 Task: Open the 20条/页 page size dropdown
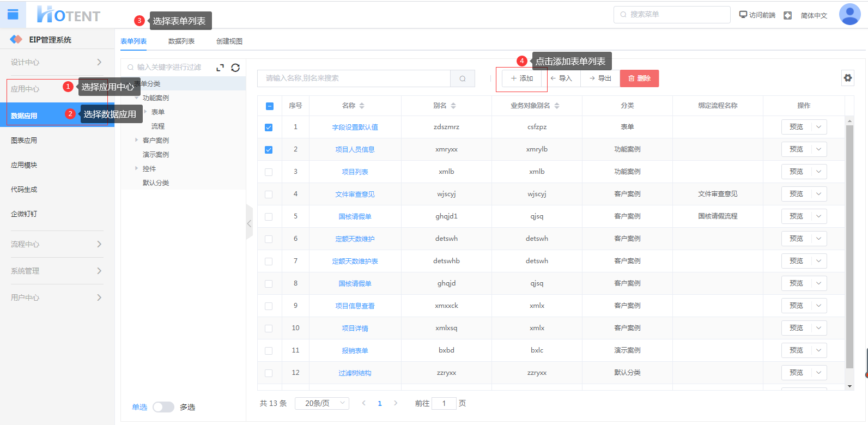pos(321,403)
